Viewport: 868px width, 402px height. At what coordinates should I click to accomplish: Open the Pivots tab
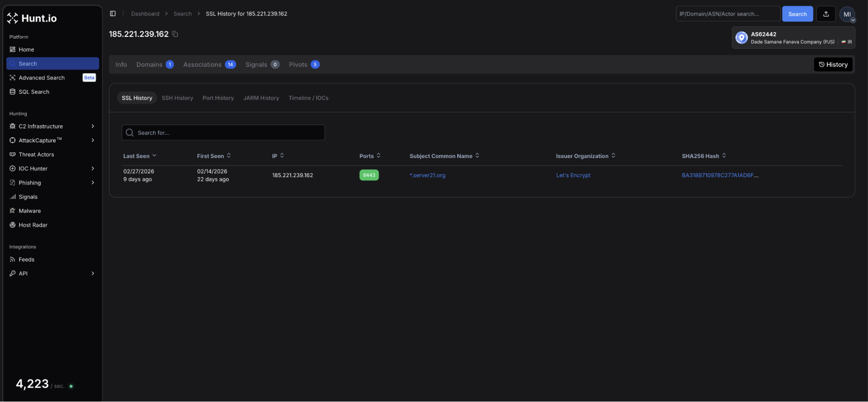298,64
